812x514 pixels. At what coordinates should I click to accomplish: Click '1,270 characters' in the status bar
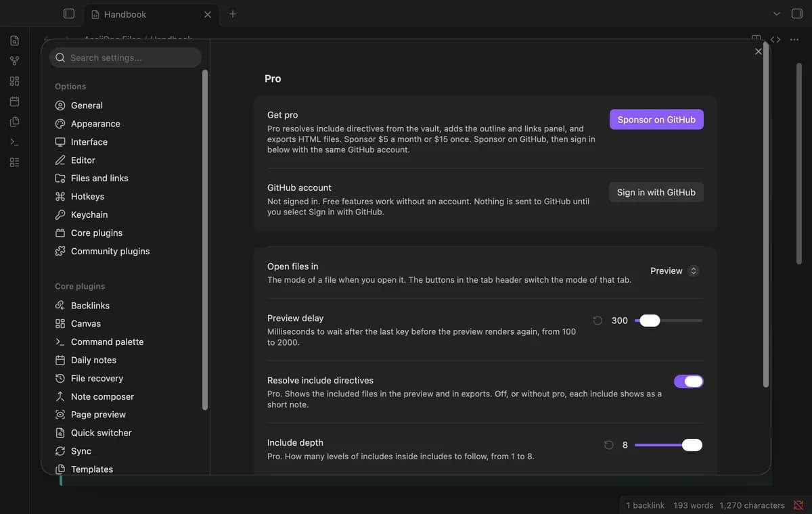click(752, 505)
